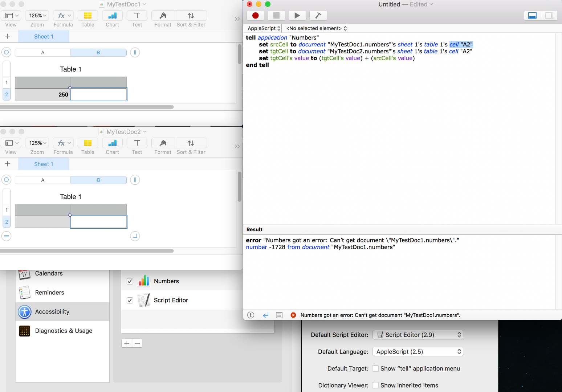Show more toolbar items in MyTestDoc2
The width and height of the screenshot is (562, 392).
point(237,146)
